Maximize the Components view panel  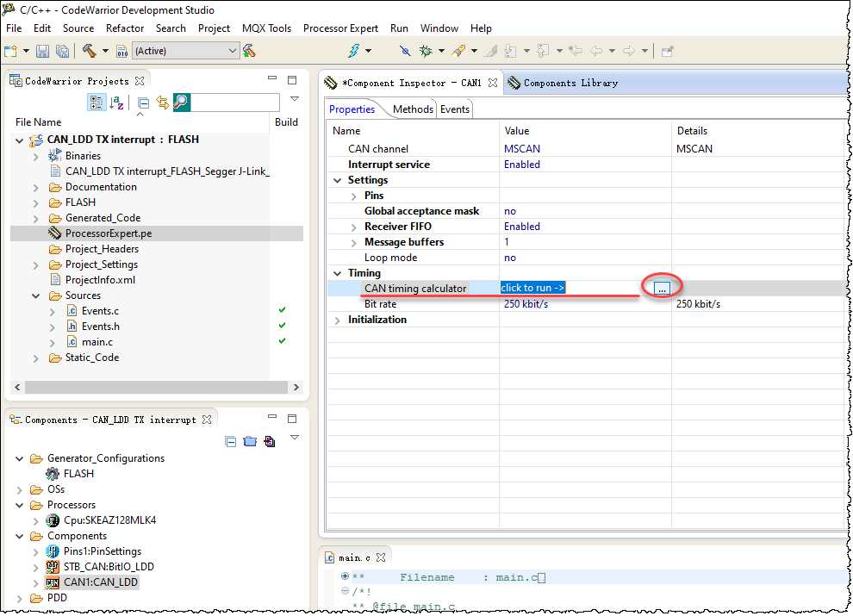point(292,419)
